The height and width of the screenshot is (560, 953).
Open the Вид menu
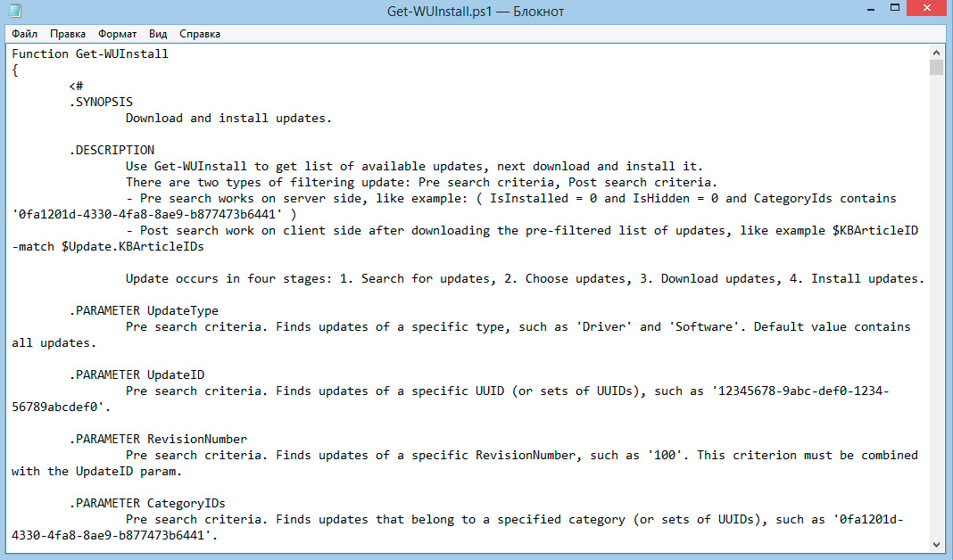pos(158,34)
